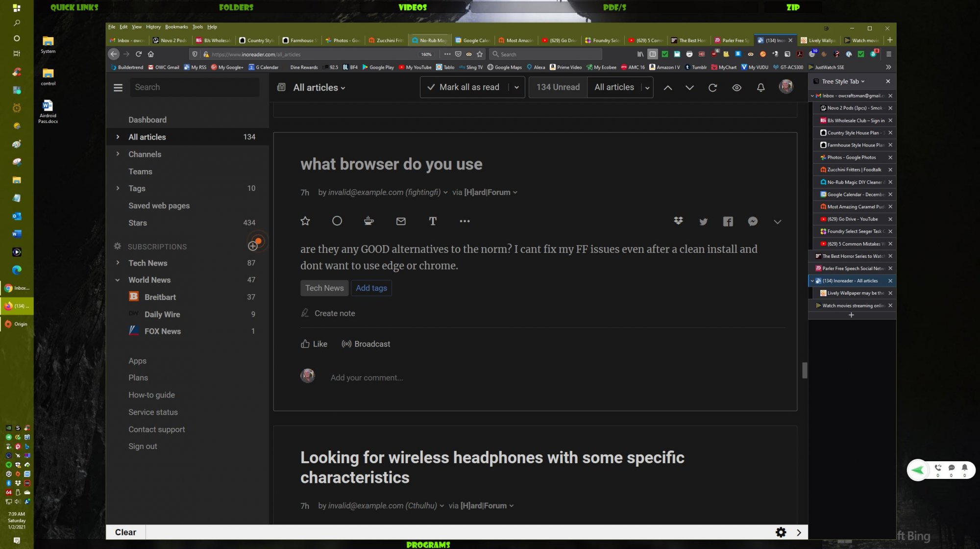Expand the Tech News folder
The width and height of the screenshot is (980, 549).
click(118, 263)
